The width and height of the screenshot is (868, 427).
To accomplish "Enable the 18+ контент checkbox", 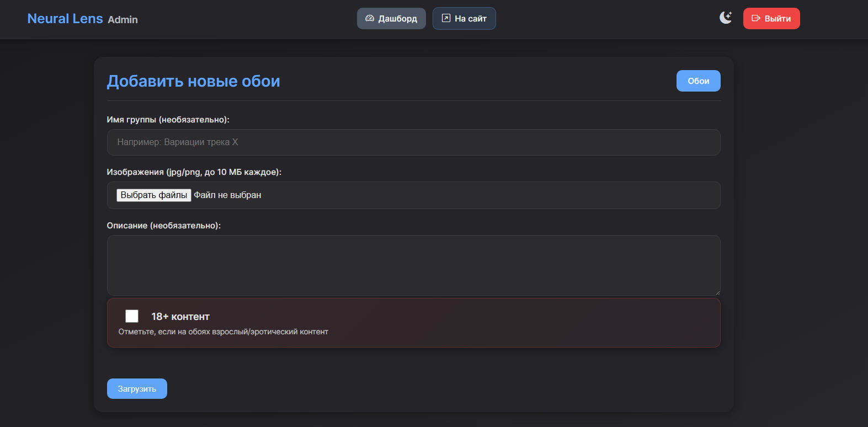I will [x=132, y=316].
